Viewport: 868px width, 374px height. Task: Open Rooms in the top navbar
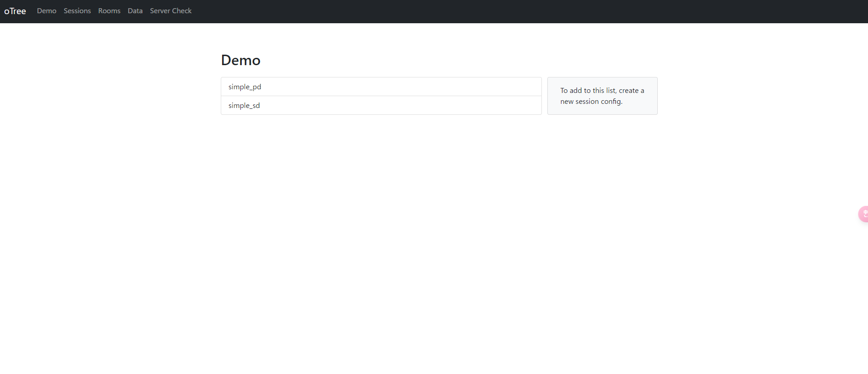point(109,11)
